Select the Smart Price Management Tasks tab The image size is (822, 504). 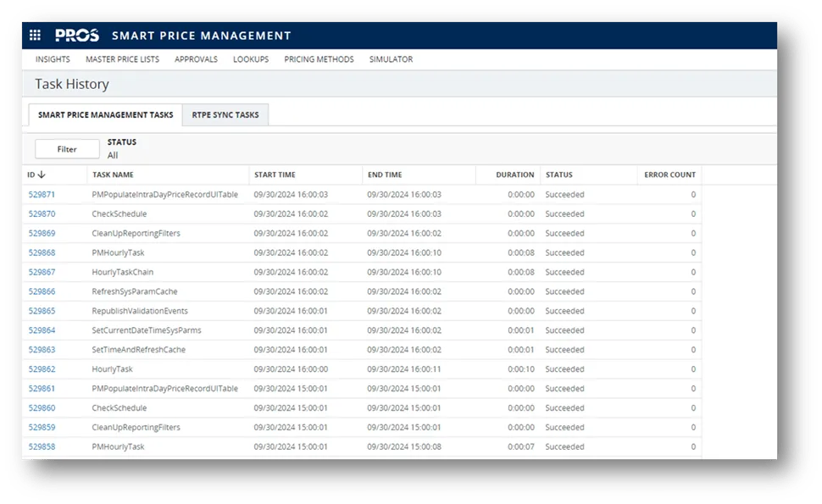click(103, 114)
